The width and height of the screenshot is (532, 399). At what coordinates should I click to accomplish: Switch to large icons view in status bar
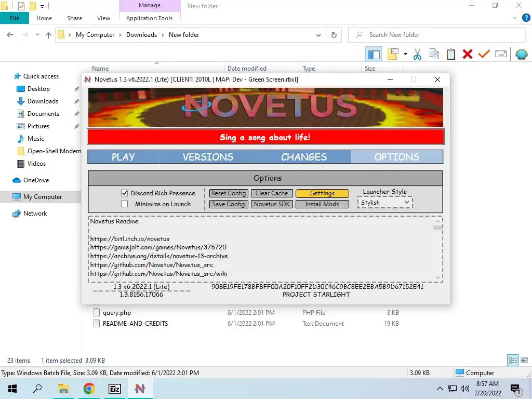[524, 360]
